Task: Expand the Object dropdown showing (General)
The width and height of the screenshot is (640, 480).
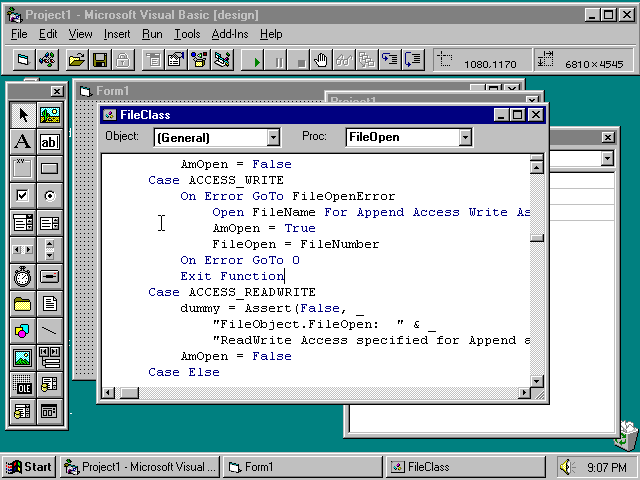Action: point(273,137)
